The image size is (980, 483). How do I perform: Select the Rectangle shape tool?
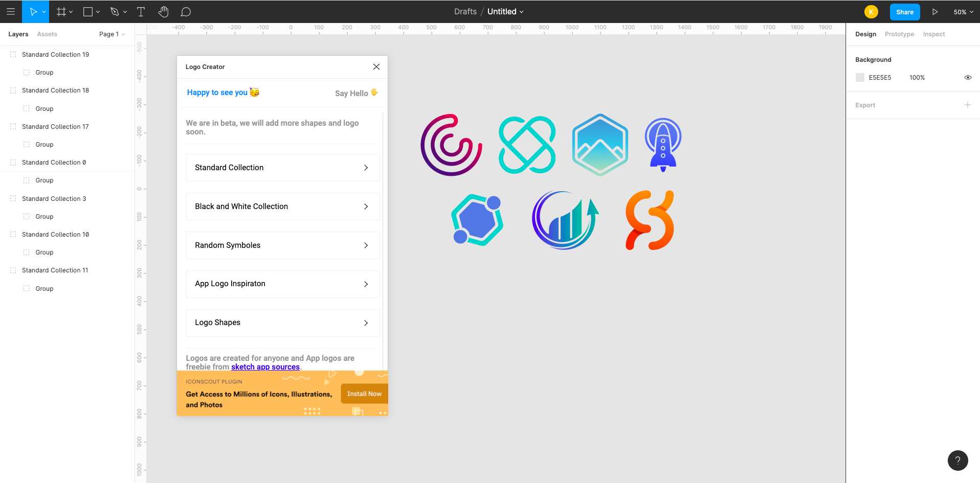[88, 11]
